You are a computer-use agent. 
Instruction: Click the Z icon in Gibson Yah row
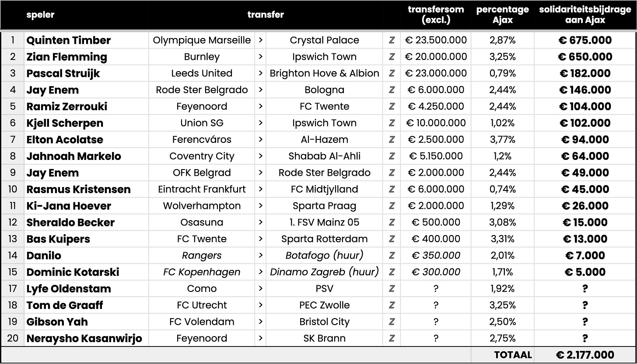392,322
